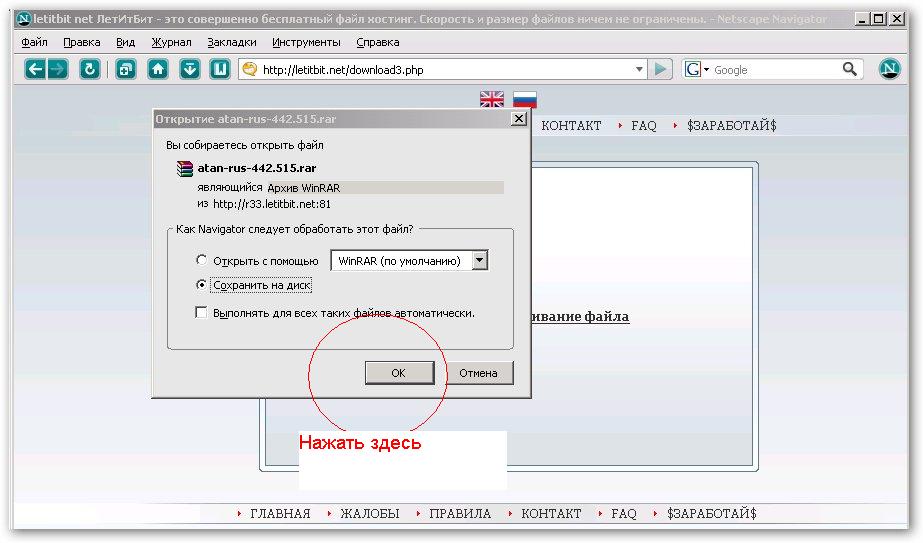Image resolution: width=923 pixels, height=543 pixels.
Task: Go back with the Back arrow button
Action: pyautogui.click(x=35, y=69)
